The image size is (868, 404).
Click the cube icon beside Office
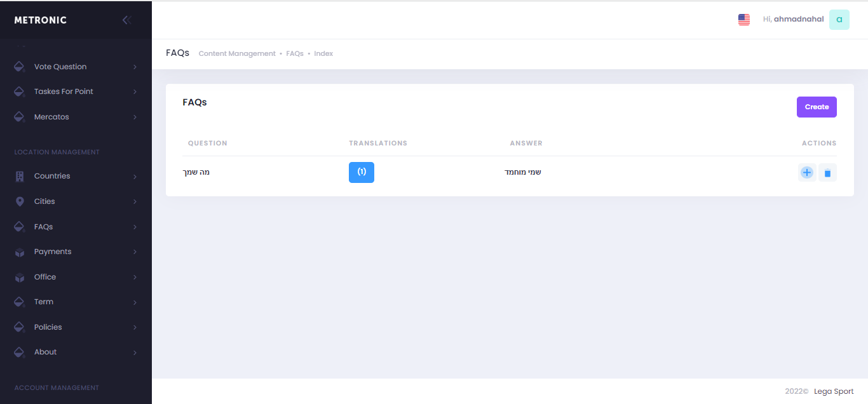[x=20, y=277]
